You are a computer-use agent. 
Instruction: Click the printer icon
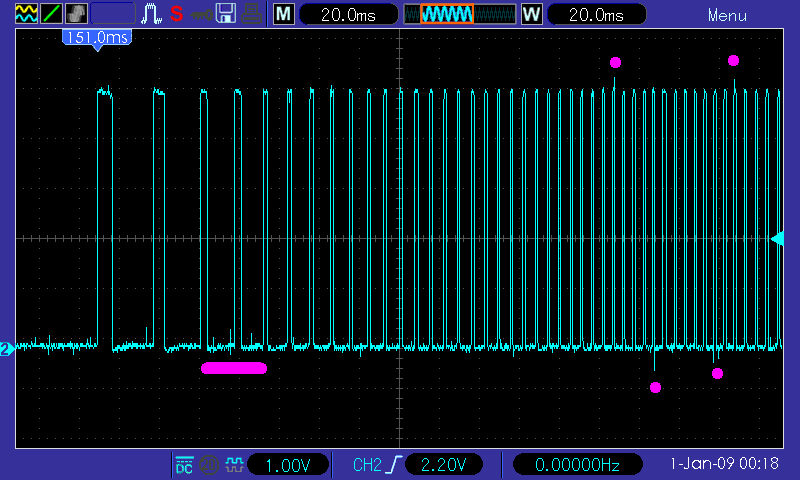coord(251,14)
